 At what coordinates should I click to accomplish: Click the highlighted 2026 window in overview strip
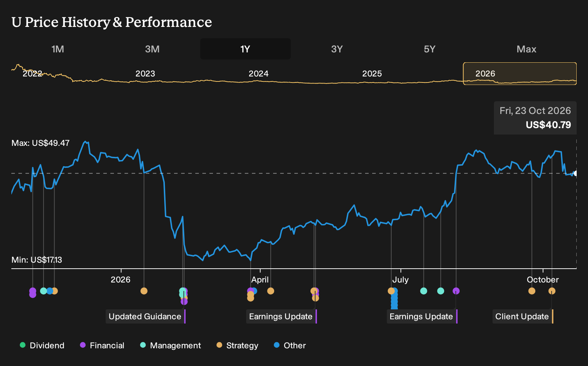[520, 74]
